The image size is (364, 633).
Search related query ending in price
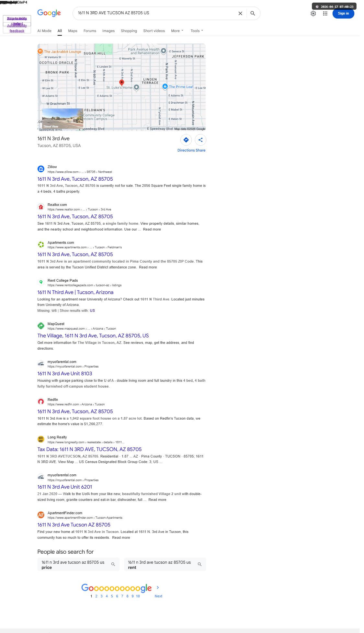[x=78, y=564]
